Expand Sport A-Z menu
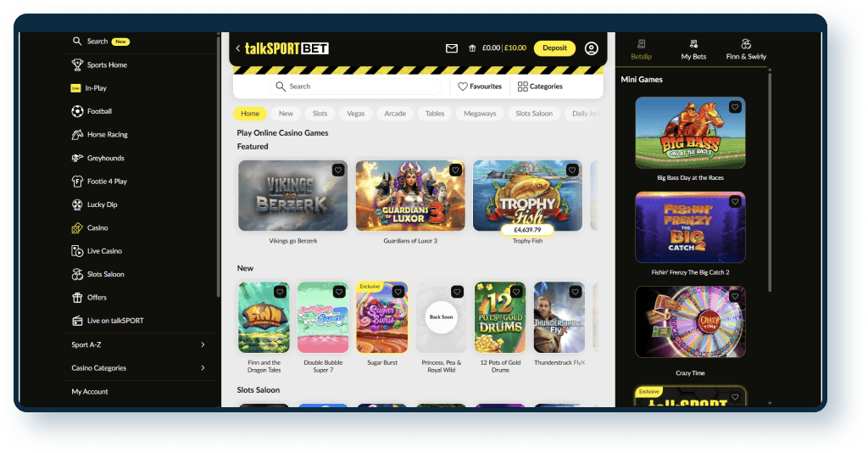Image resolution: width=868 pixels, height=453 pixels. pyautogui.click(x=138, y=344)
